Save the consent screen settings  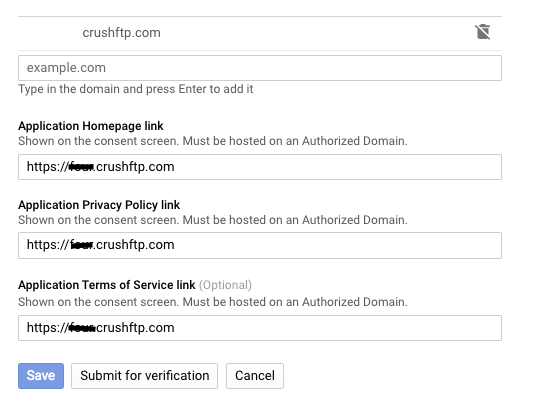41,376
